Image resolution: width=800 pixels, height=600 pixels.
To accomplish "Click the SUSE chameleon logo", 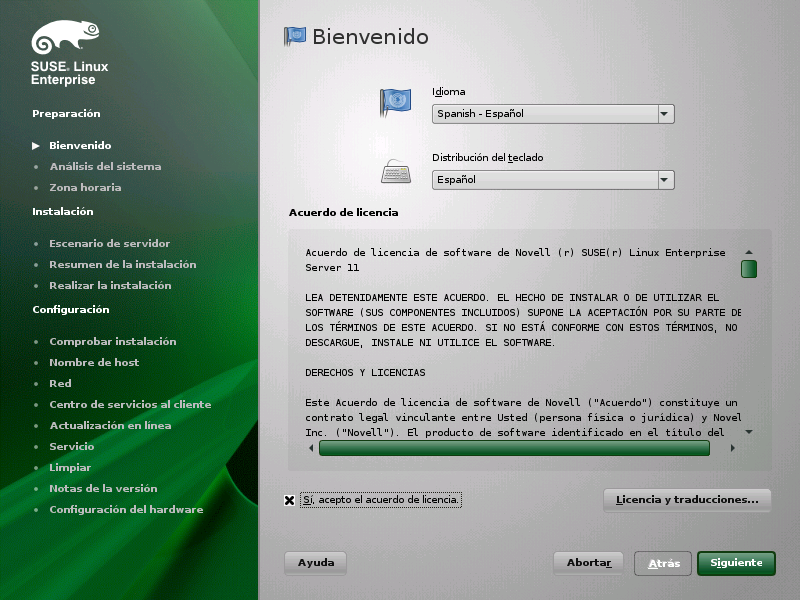I will (65, 37).
